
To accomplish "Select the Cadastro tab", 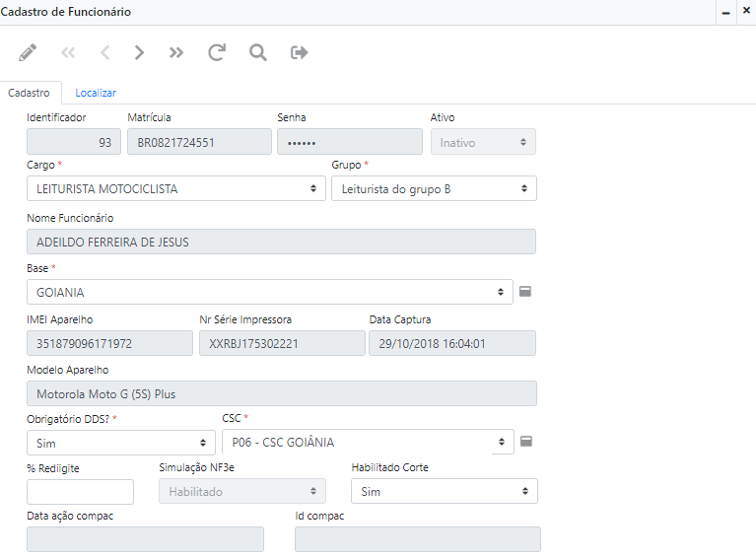I will pyautogui.click(x=30, y=93).
